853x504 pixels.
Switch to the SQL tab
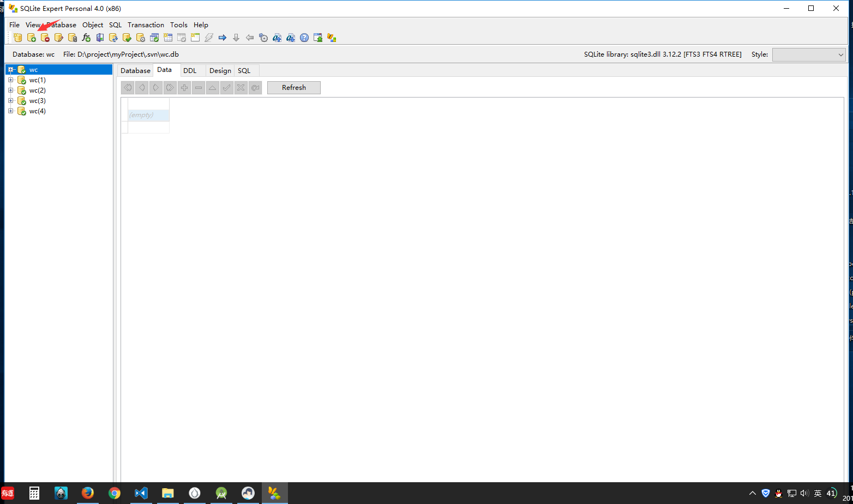pos(244,71)
